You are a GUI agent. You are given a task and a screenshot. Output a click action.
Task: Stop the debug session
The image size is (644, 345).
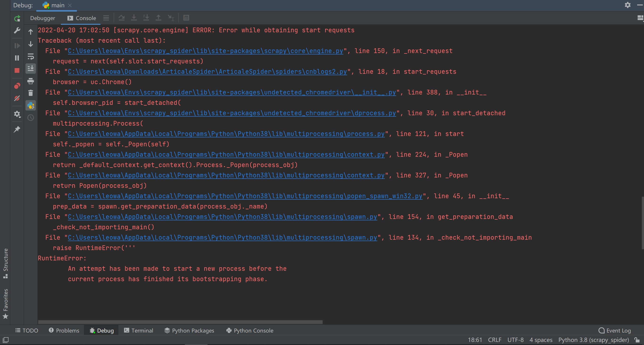pos(17,70)
